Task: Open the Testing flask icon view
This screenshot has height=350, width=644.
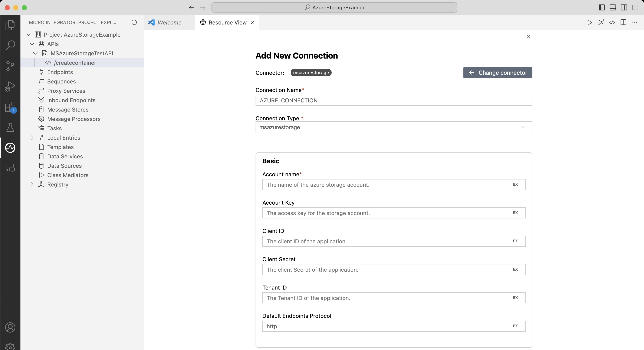Action: pyautogui.click(x=10, y=127)
